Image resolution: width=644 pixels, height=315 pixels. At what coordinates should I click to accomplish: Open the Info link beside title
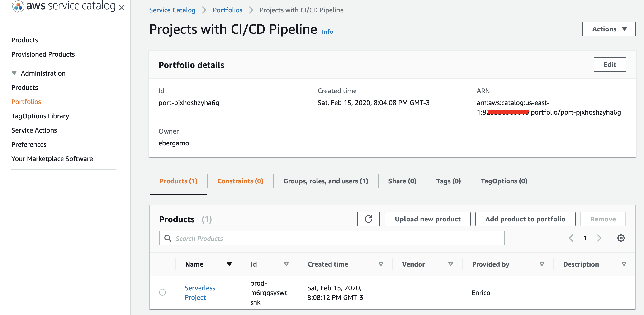327,32
